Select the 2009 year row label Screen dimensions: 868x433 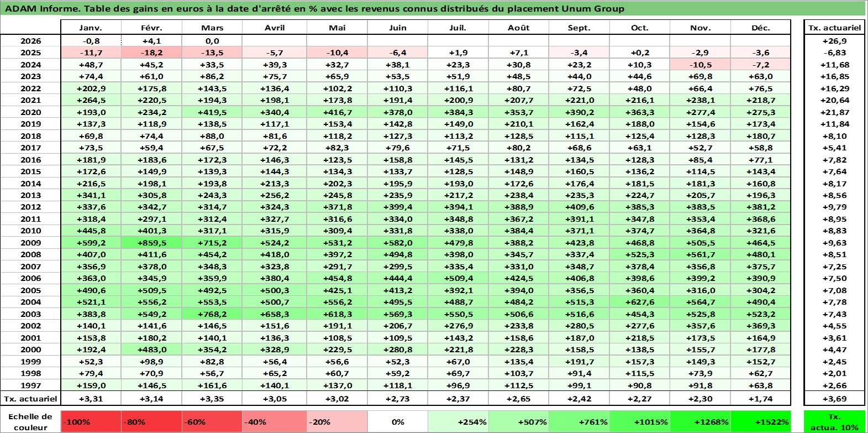point(30,243)
